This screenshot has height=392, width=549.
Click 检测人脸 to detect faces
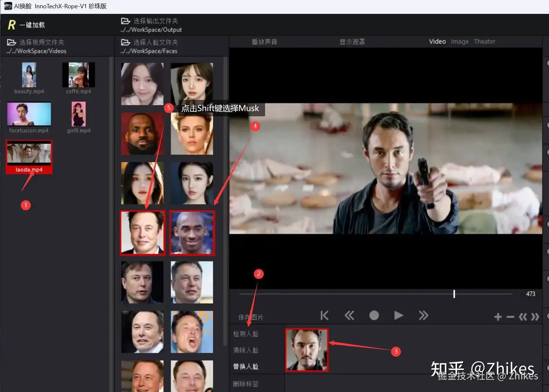[x=246, y=334]
